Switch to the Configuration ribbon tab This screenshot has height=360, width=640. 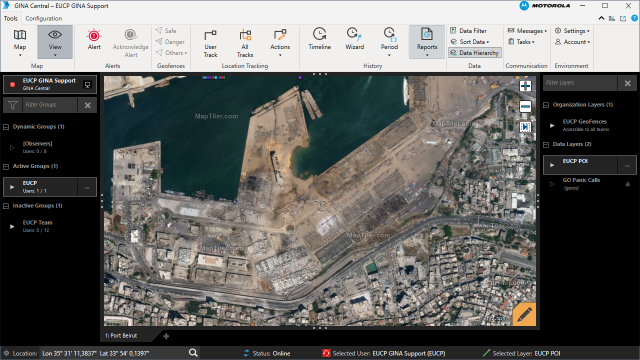tap(44, 18)
